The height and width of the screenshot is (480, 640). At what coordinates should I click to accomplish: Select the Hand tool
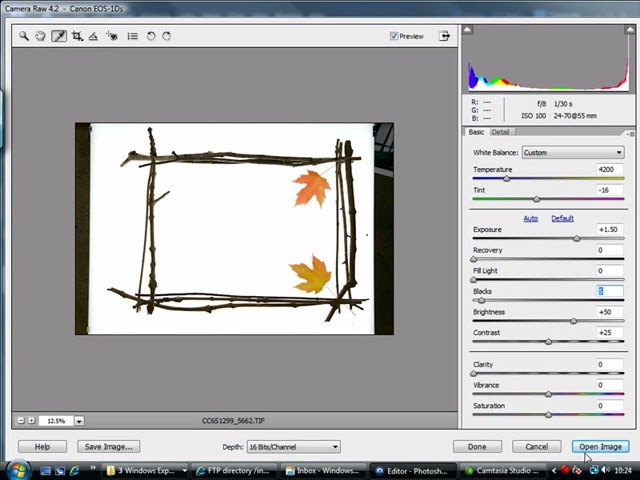point(40,36)
